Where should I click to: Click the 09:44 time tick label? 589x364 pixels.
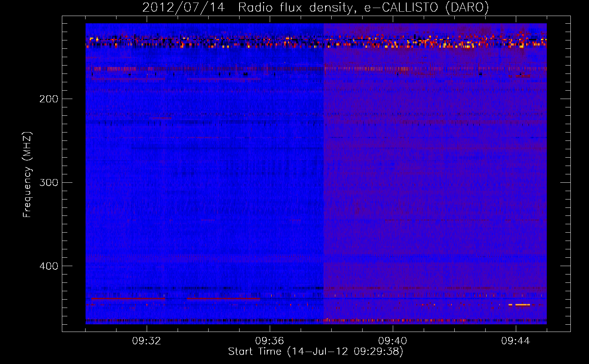pos(516,341)
